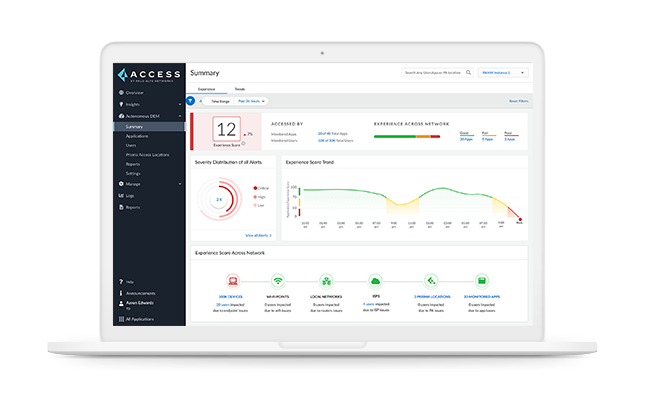Click the Insights lightbulb icon
Screen dimensions: 645x396
click(121, 104)
